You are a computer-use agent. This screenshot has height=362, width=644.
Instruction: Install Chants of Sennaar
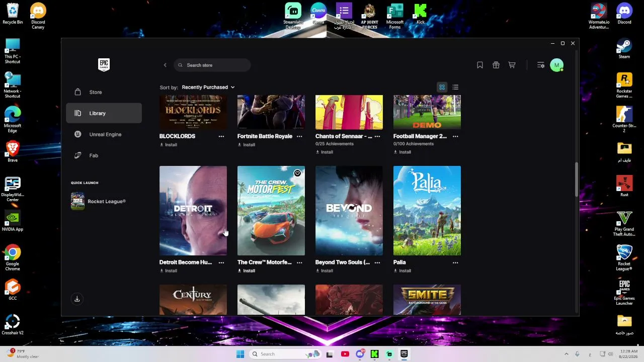coord(325,152)
